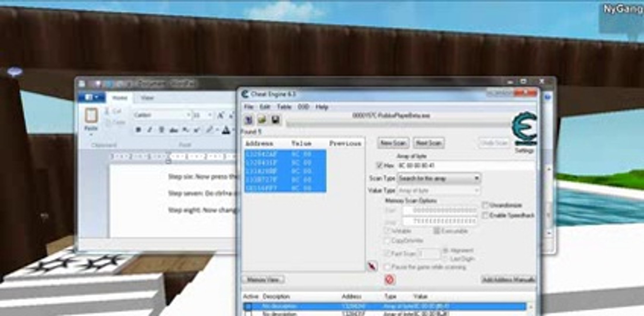Open the Value Type dropdown
This screenshot has height=316, width=644.
[438, 191]
